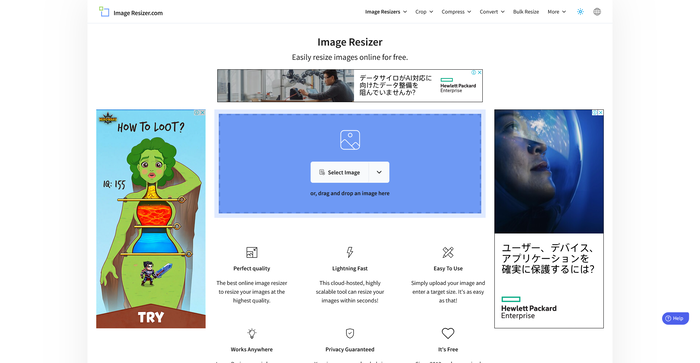
Task: Click the astronaut image in the right ad
Action: tap(549, 171)
